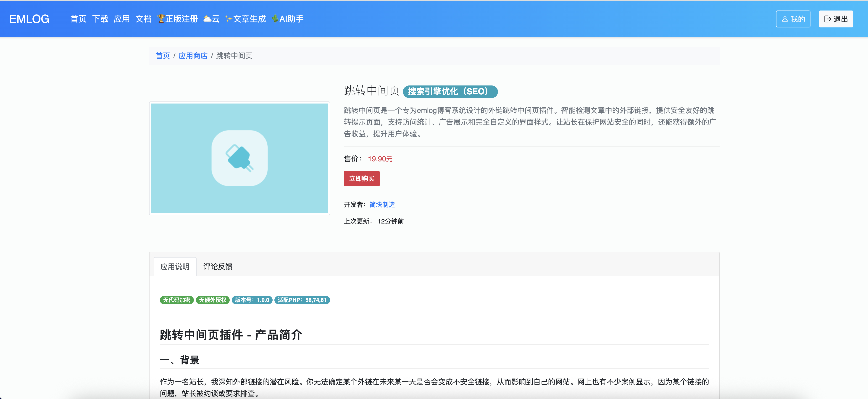This screenshot has width=868, height=399.
Task: Click the 无代码加密 green badge
Action: 176,300
